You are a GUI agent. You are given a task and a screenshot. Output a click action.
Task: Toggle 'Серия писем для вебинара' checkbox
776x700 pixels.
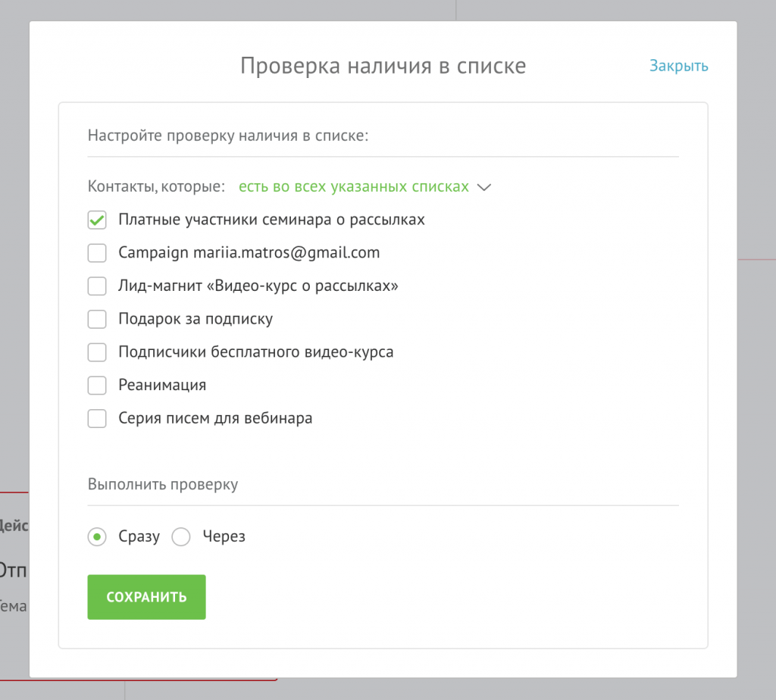coord(97,418)
